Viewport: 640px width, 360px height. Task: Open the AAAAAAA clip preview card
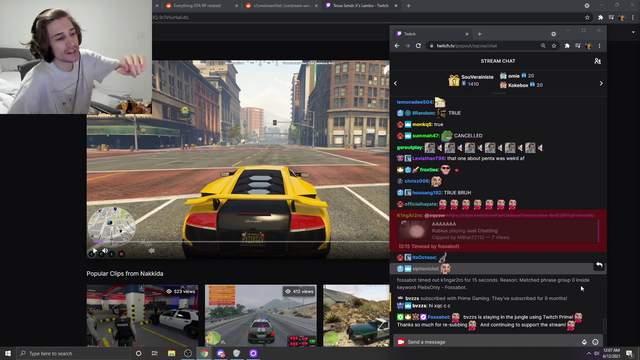tap(498, 231)
